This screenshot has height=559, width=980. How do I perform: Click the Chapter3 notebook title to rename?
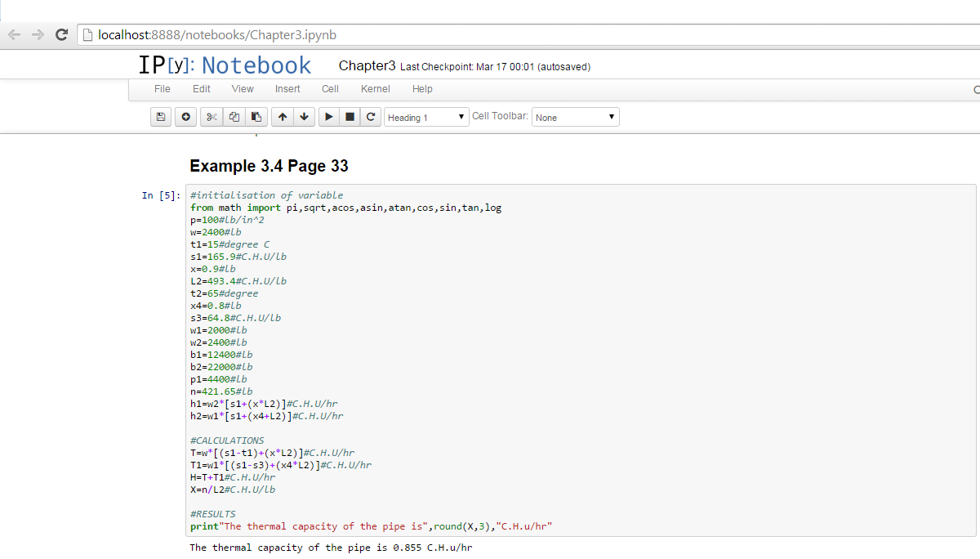[x=367, y=66]
